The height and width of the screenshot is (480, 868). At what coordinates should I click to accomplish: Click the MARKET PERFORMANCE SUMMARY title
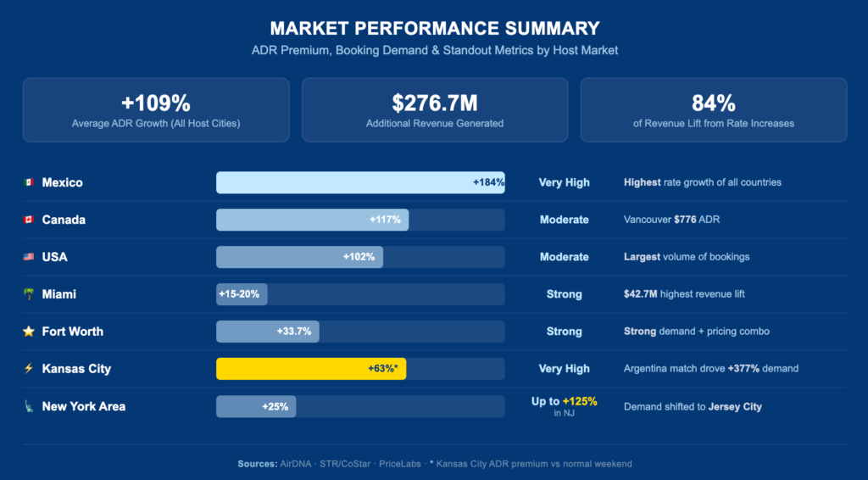(x=435, y=28)
